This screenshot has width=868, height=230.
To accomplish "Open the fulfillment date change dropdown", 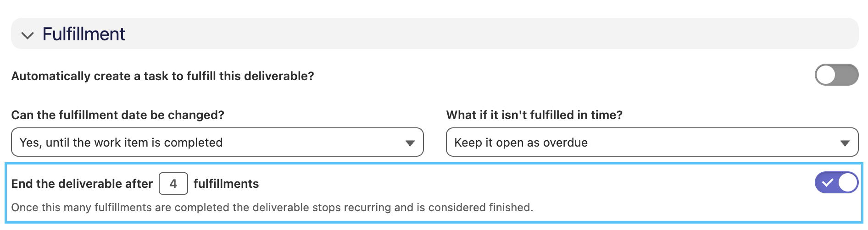I will [x=217, y=142].
